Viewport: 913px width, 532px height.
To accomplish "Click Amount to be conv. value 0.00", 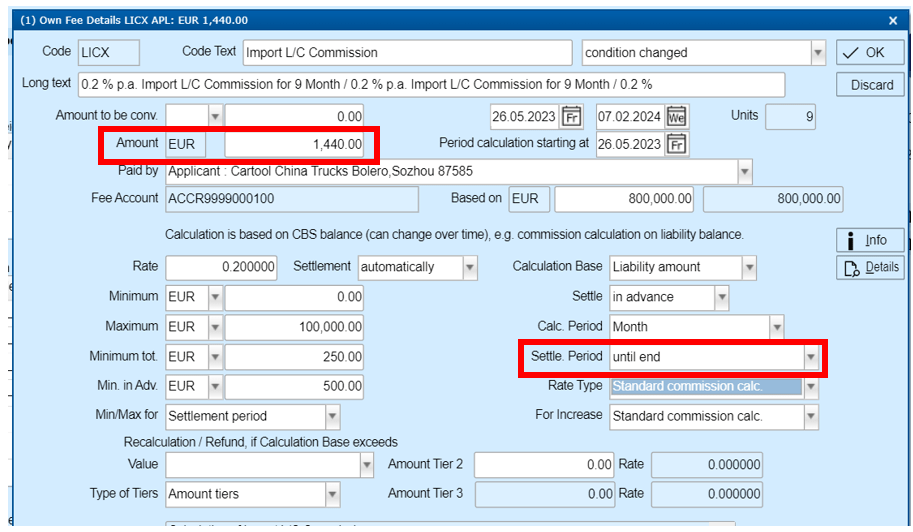I will (294, 116).
